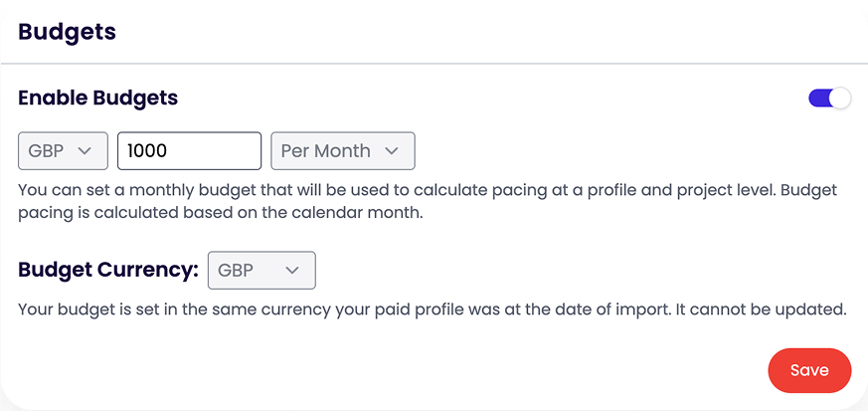Click the purple track of the budgets switch
Viewport: 868px width, 411px height.
(x=819, y=98)
